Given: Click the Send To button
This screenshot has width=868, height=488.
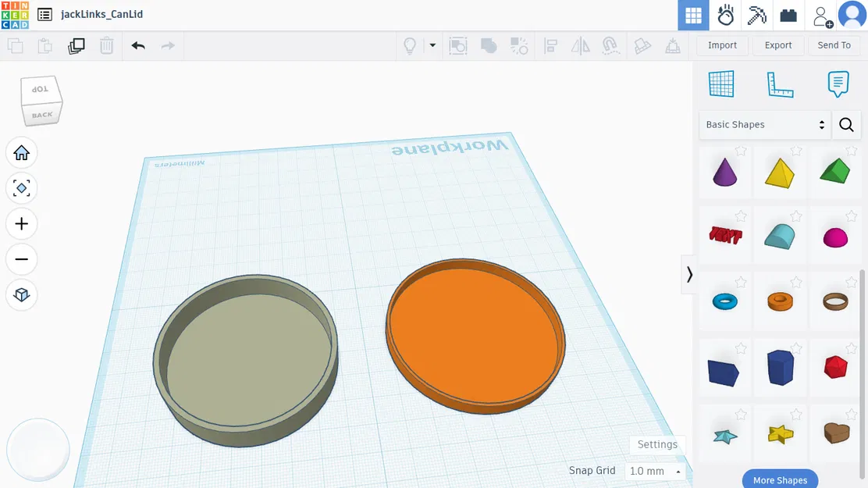Looking at the screenshot, I should [834, 45].
